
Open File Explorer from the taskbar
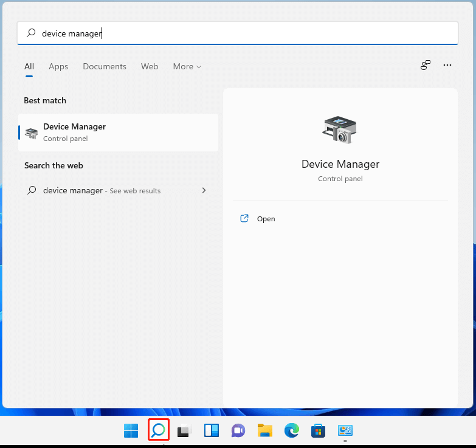tap(264, 431)
